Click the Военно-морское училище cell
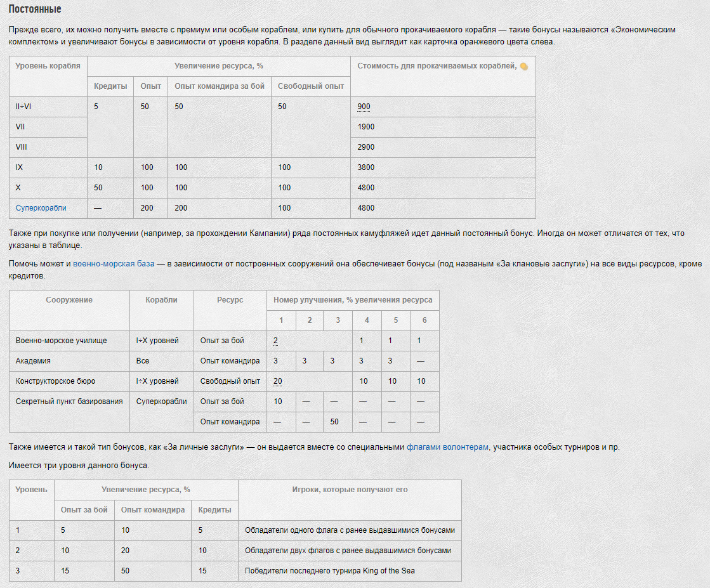The image size is (710, 588). [x=61, y=341]
